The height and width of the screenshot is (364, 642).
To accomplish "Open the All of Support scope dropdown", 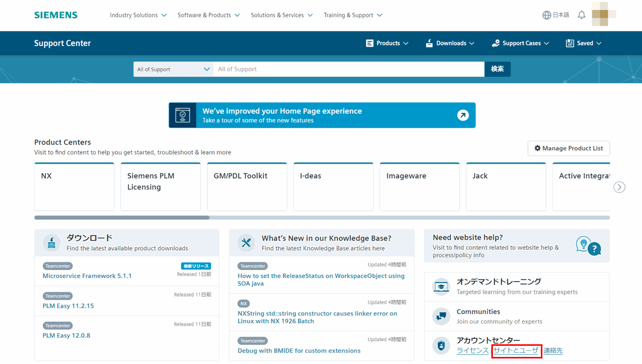I will tap(173, 69).
